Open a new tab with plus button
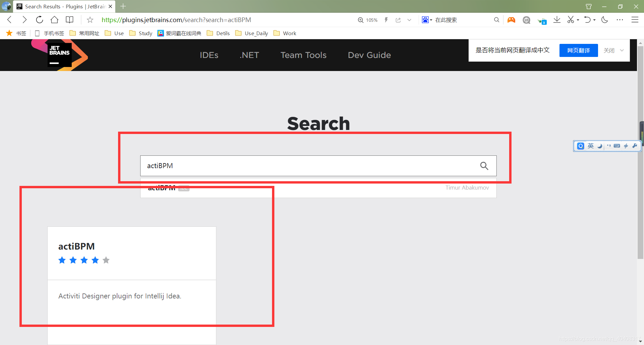The height and width of the screenshot is (345, 644). [x=123, y=6]
